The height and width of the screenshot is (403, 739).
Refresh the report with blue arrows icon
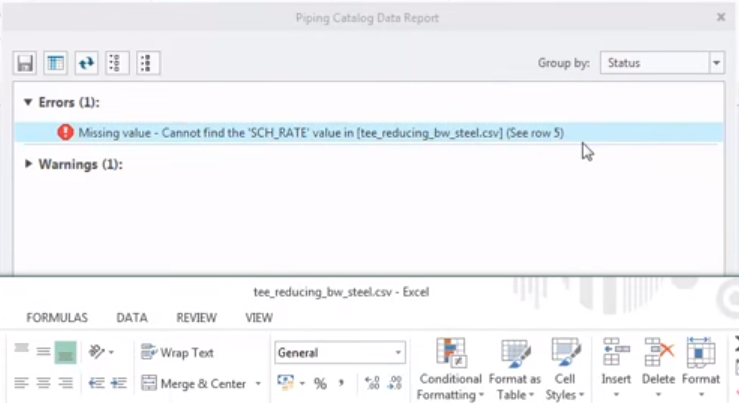(x=86, y=63)
